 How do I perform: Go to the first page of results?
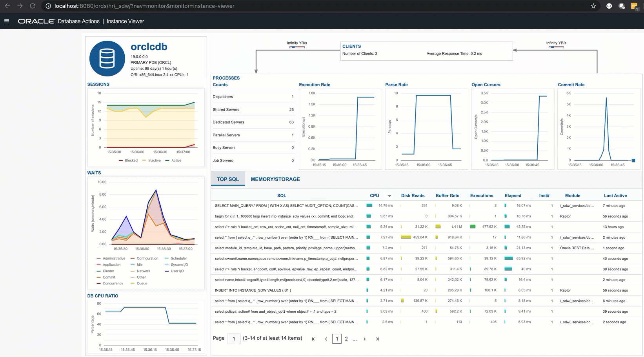pos(313,339)
